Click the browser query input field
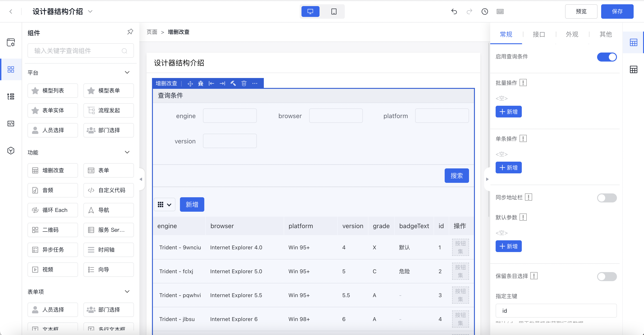Image resolution: width=644 pixels, height=335 pixels. (336, 116)
